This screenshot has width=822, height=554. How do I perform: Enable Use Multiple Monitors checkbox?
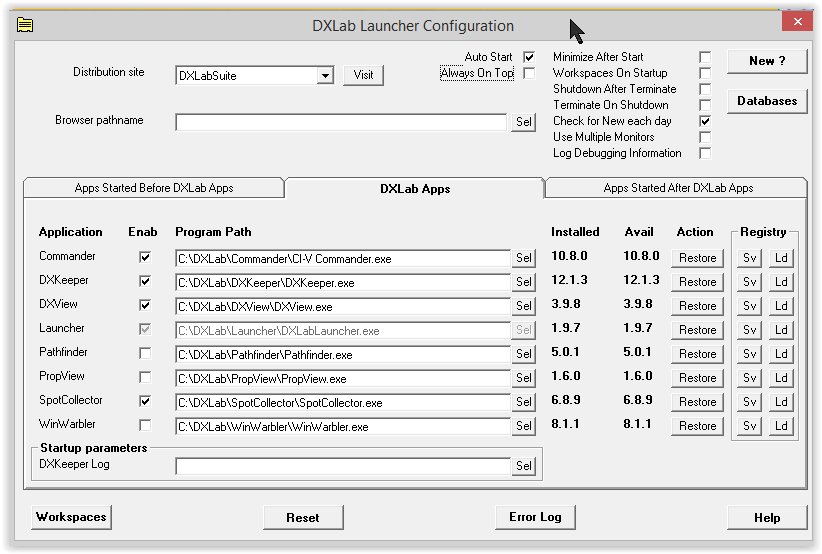click(705, 137)
